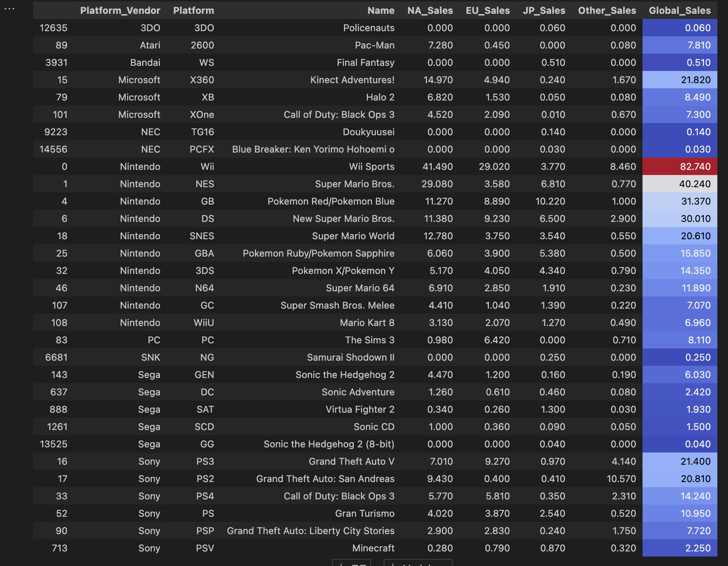The image size is (728, 566).
Task: Click the NA_Sales column header
Action: point(430,11)
